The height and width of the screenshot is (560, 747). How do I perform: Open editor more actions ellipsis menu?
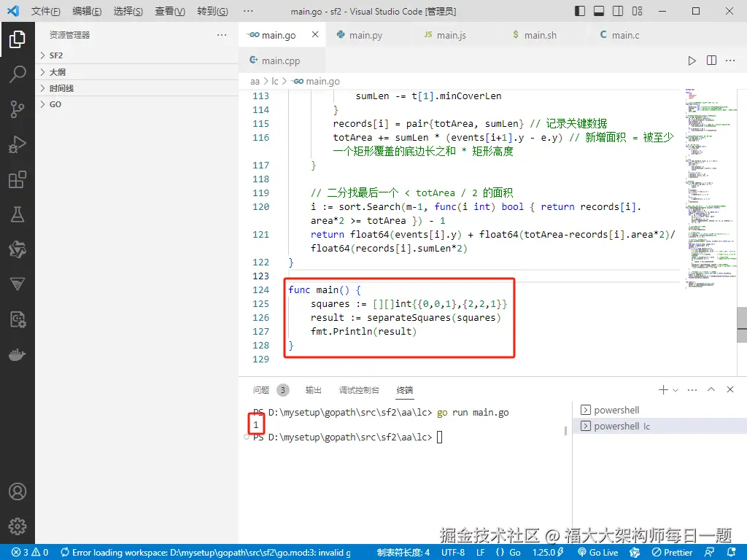click(x=730, y=61)
